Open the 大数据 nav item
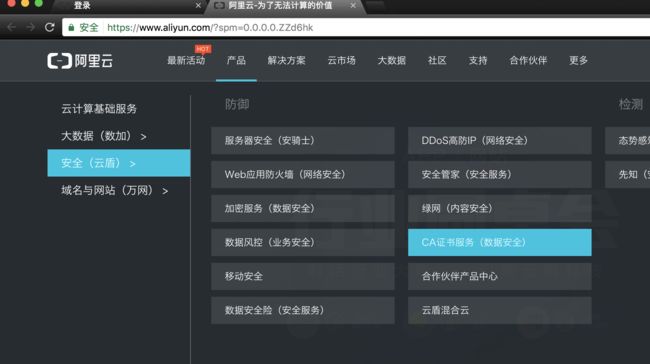 point(392,61)
